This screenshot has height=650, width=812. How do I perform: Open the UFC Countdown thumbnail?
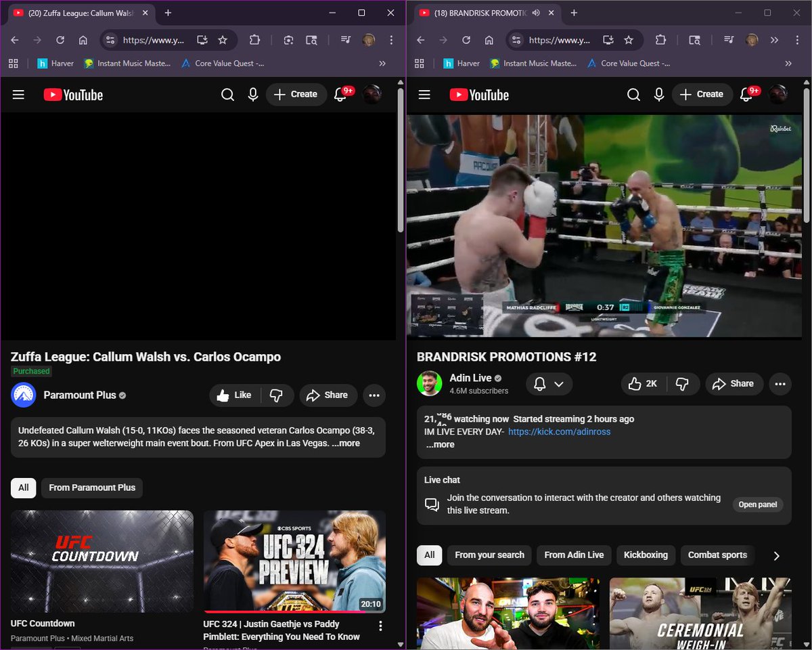click(102, 561)
